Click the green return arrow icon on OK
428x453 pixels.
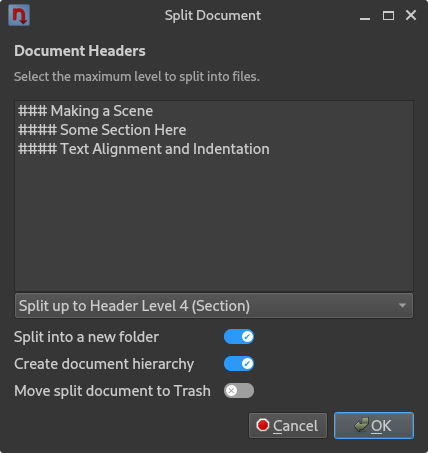(361, 425)
